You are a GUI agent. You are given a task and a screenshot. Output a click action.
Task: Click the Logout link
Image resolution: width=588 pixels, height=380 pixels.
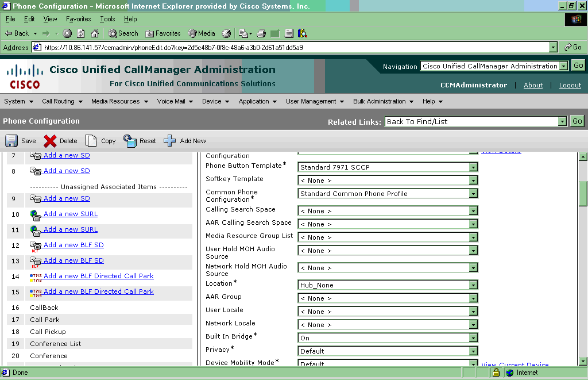coord(570,85)
